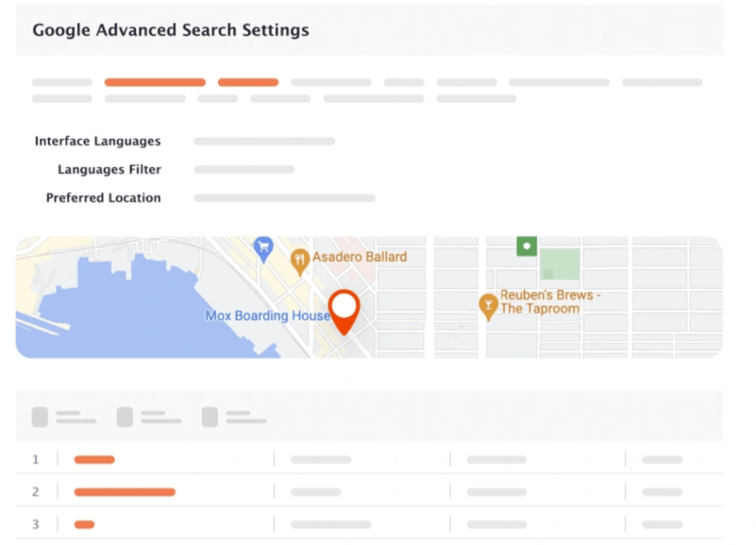Click the Languages Filter label
Viewport: 756px width, 545px height.
pos(109,169)
